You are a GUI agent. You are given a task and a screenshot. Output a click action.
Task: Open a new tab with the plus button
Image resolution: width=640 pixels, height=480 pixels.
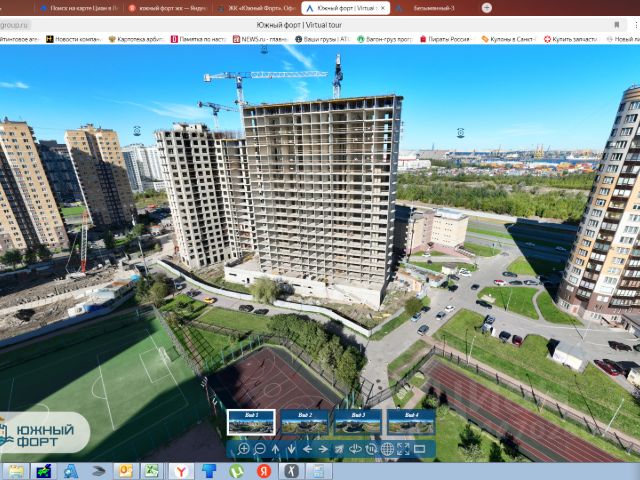click(x=487, y=8)
